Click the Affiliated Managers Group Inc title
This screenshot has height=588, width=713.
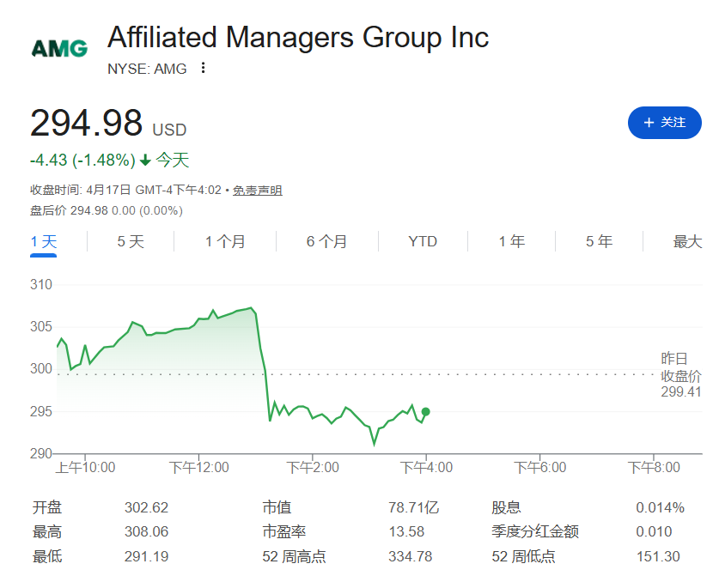298,38
